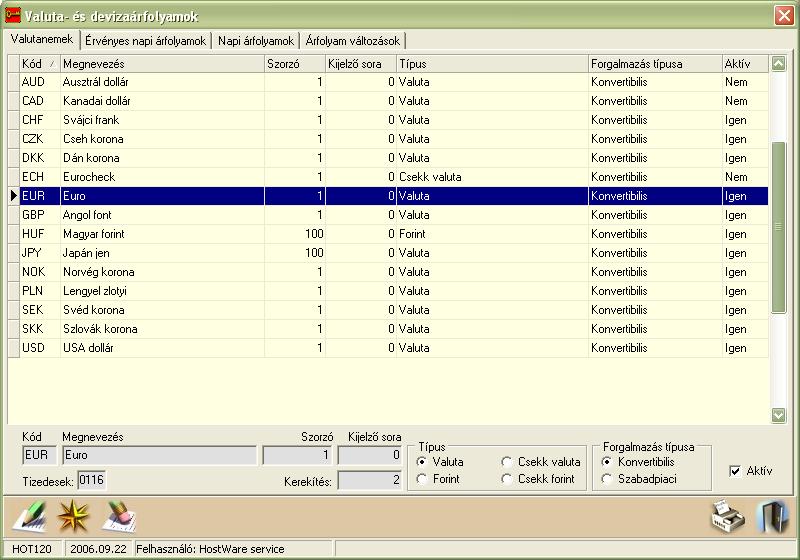Select the Kanadai dollár row
Screen dimensions: 800x560
[x=394, y=101]
